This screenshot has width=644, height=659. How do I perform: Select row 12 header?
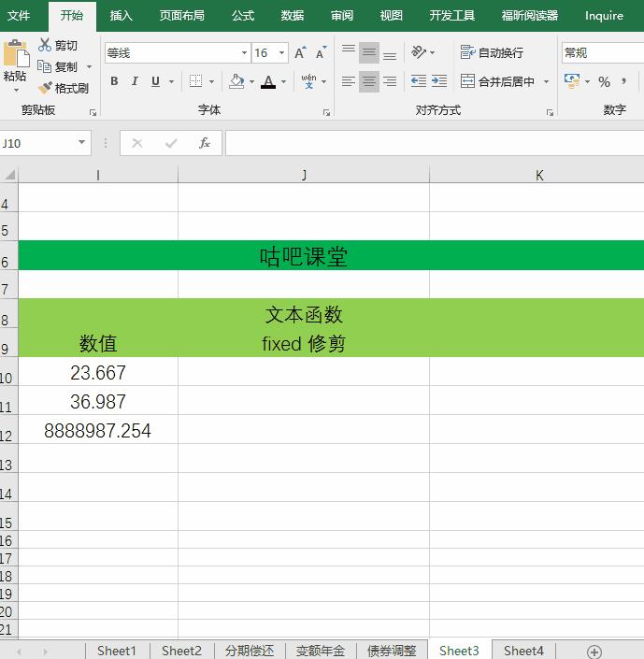[8, 431]
